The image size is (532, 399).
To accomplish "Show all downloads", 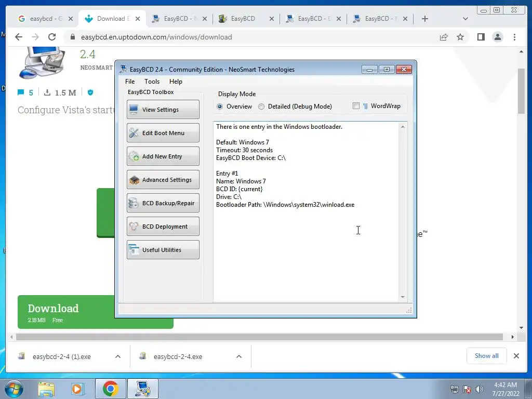I will click(486, 356).
